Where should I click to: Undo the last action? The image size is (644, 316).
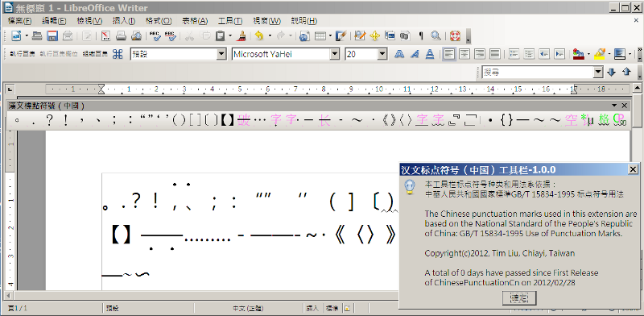259,36
